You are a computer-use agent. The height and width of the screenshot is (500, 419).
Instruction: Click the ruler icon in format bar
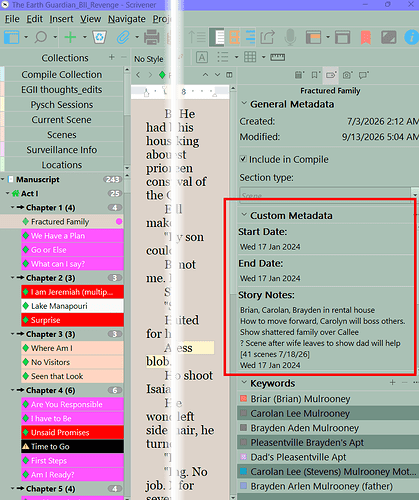[x=277, y=57]
